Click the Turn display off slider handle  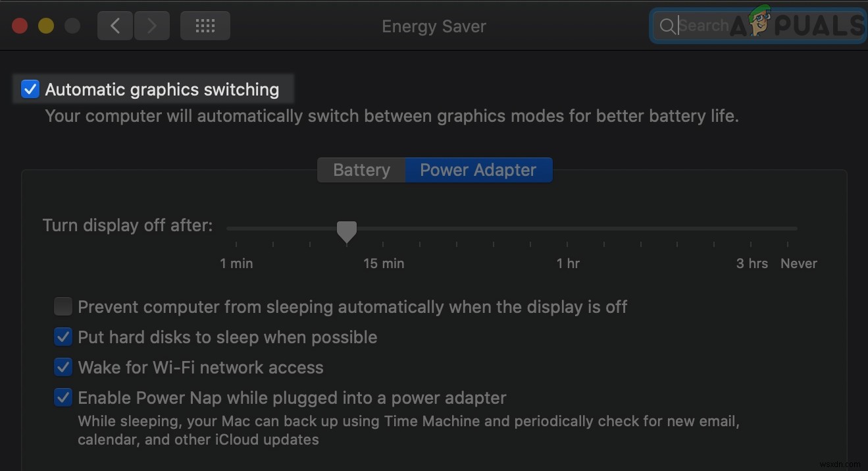pos(347,231)
